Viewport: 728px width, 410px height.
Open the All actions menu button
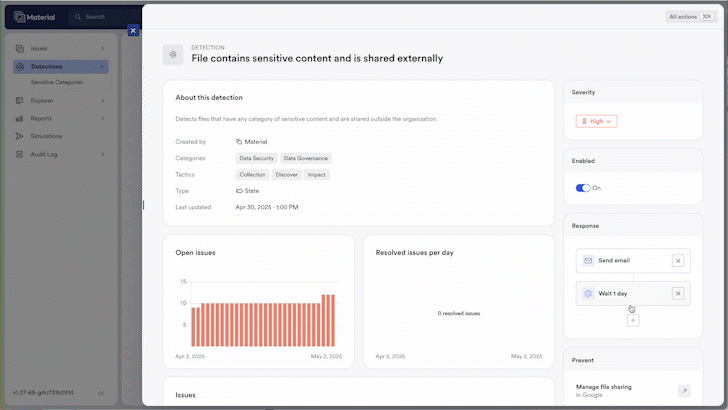(x=692, y=17)
